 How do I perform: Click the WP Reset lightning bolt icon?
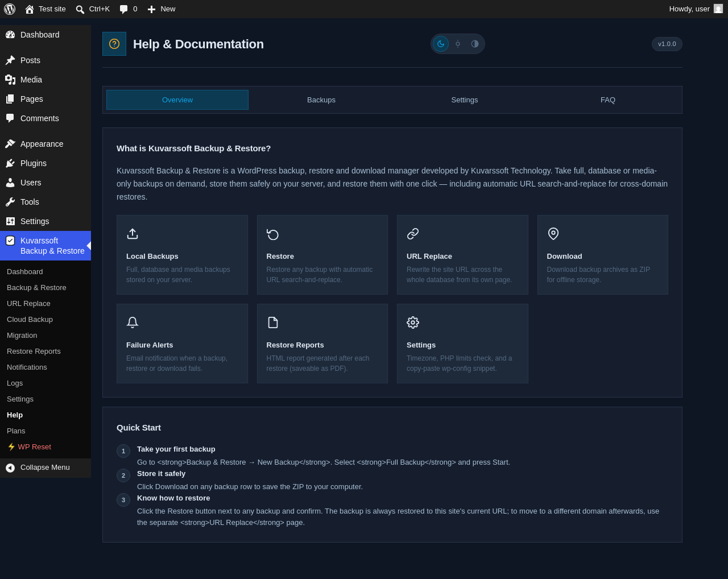11,447
